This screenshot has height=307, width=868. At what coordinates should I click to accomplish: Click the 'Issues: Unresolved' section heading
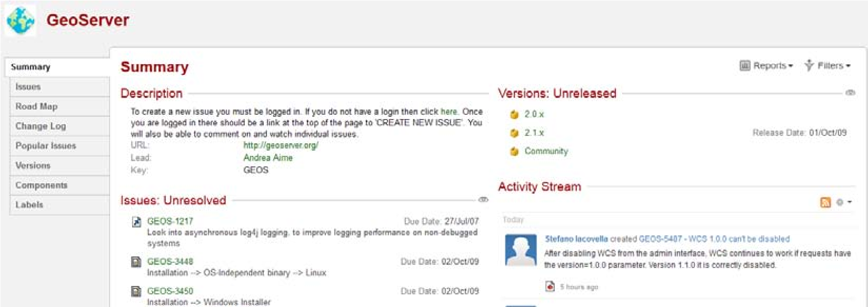173,200
